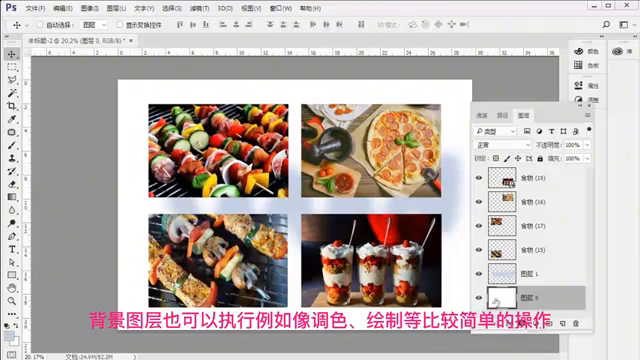Open the auto-select 图层 dropdown
640x360 pixels.
93,25
